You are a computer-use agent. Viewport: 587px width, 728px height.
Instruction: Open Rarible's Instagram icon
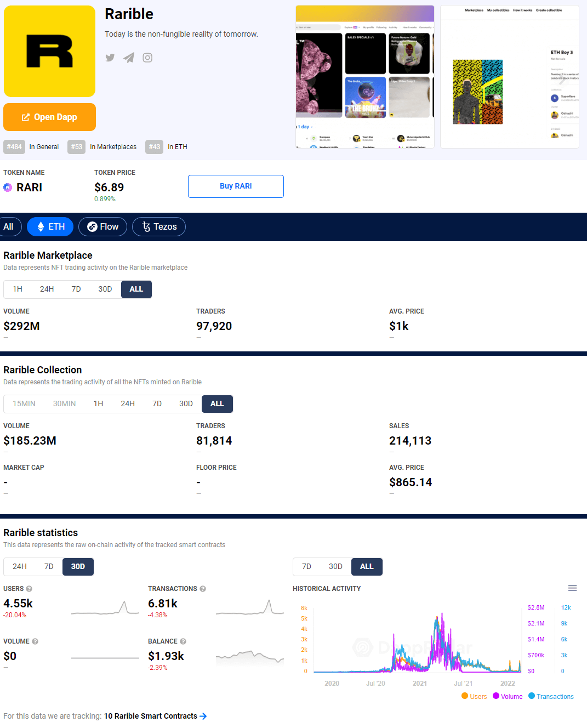click(x=147, y=58)
